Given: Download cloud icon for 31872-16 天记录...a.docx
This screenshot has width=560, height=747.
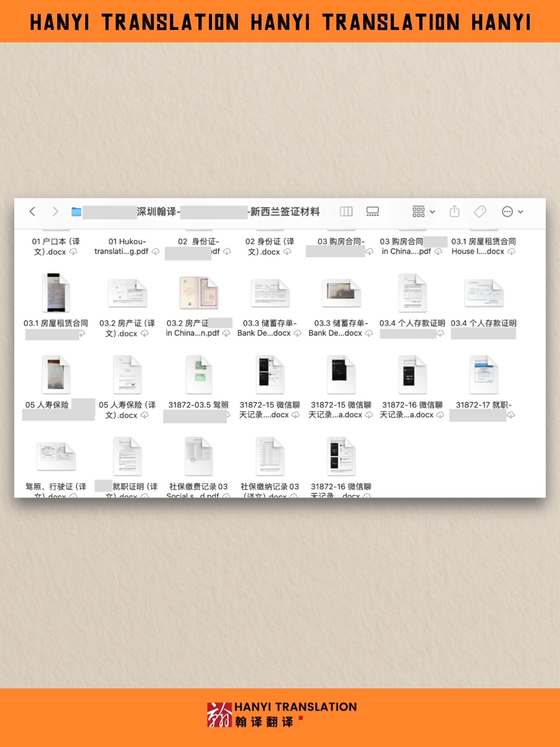Looking at the screenshot, I should pos(441,415).
